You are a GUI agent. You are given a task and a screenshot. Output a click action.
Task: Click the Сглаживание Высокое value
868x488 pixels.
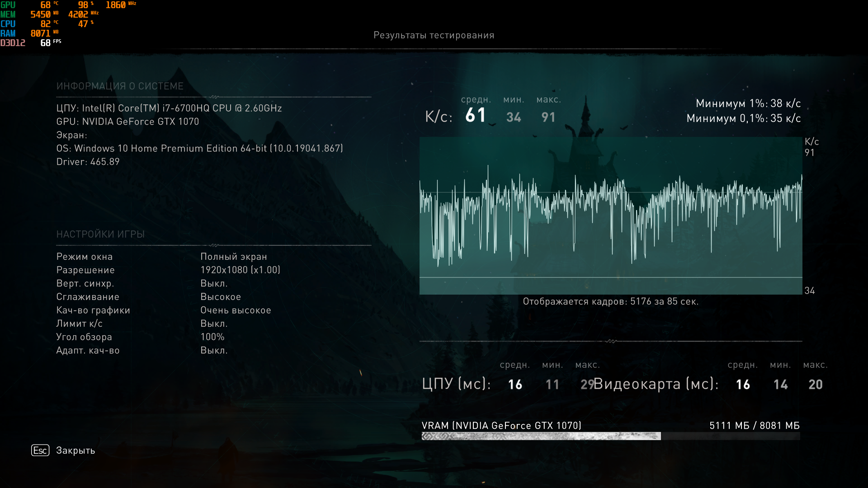click(221, 297)
